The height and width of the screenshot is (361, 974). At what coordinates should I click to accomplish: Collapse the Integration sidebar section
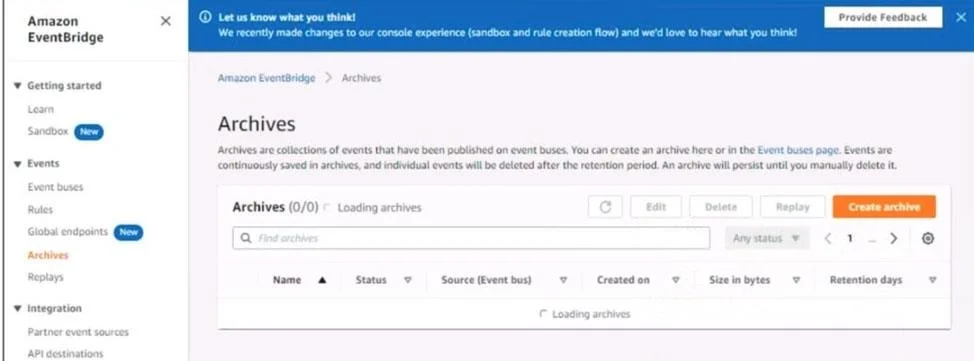tap(17, 309)
